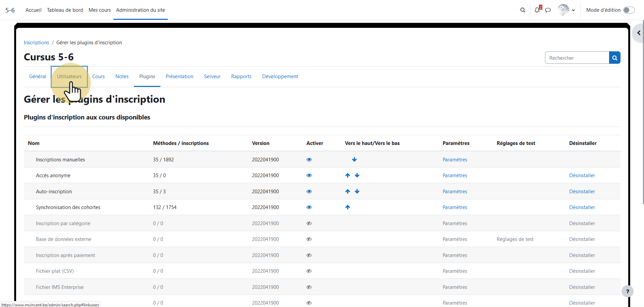Open the help question mark button
The height and width of the screenshot is (307, 644).
coord(628,291)
